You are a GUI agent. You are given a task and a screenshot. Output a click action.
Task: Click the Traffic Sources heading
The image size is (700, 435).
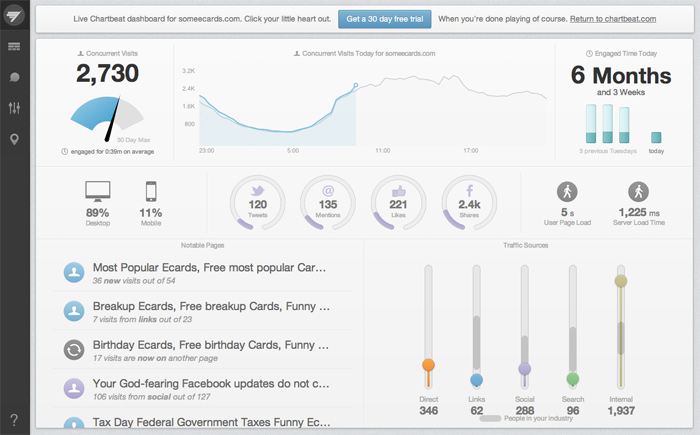coord(525,245)
